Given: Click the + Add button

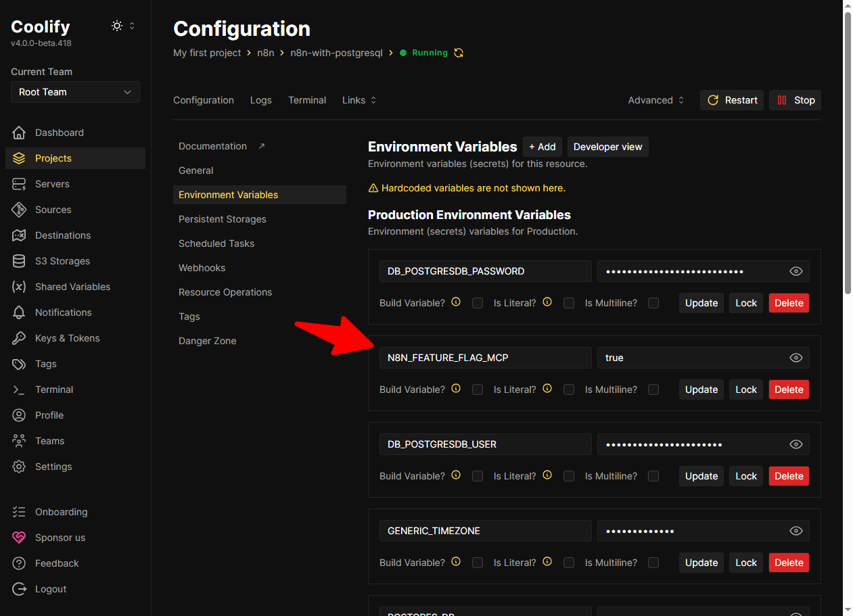Looking at the screenshot, I should click(543, 147).
